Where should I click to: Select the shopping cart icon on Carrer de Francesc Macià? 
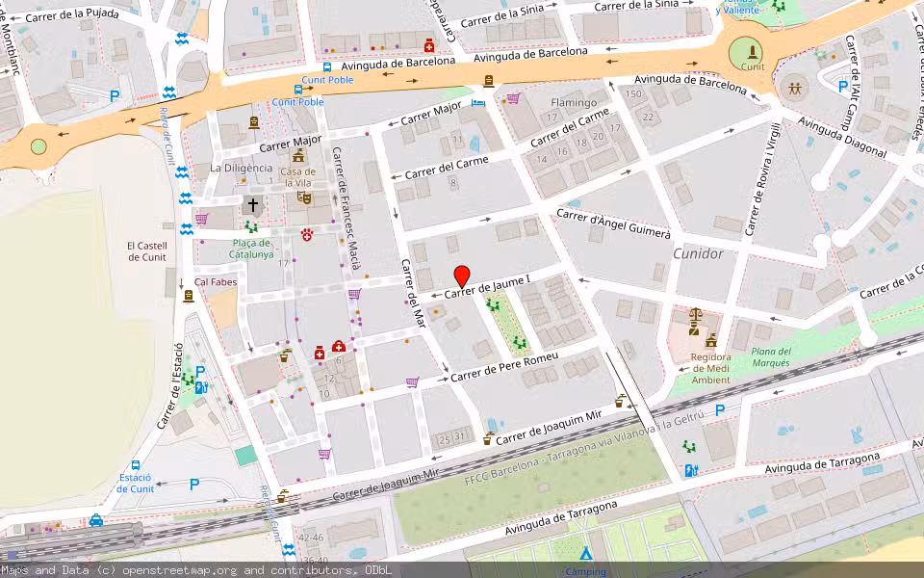(x=354, y=294)
